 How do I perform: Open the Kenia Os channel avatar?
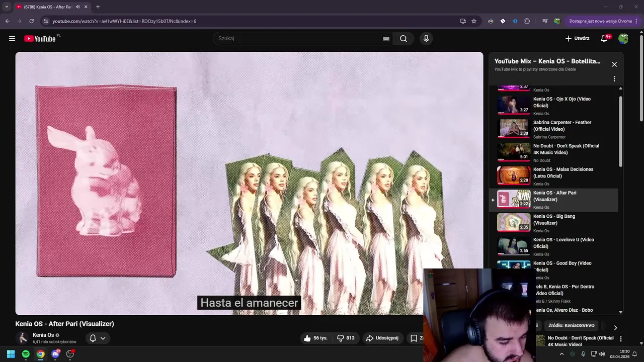(22, 338)
